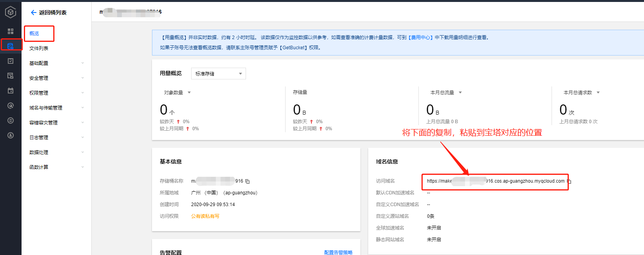
Task: Open the 配置告警策略 link
Action: pyautogui.click(x=338, y=253)
